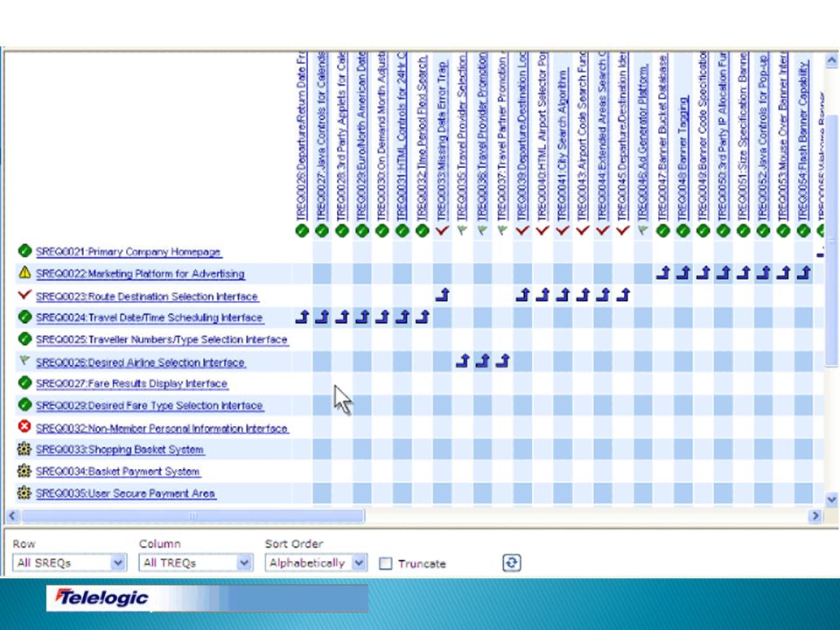Click link arrow for SREQ0022 under TREQ0050
This screenshot has height=630, width=840.
tap(723, 273)
